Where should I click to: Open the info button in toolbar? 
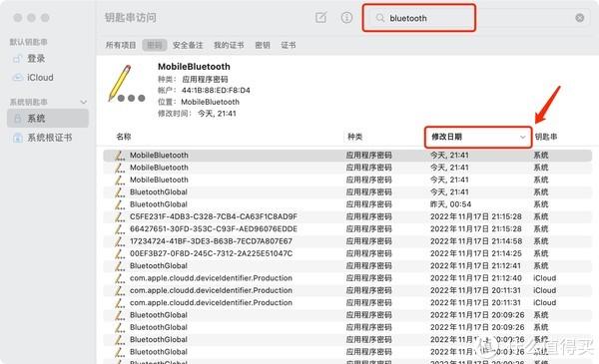[346, 17]
